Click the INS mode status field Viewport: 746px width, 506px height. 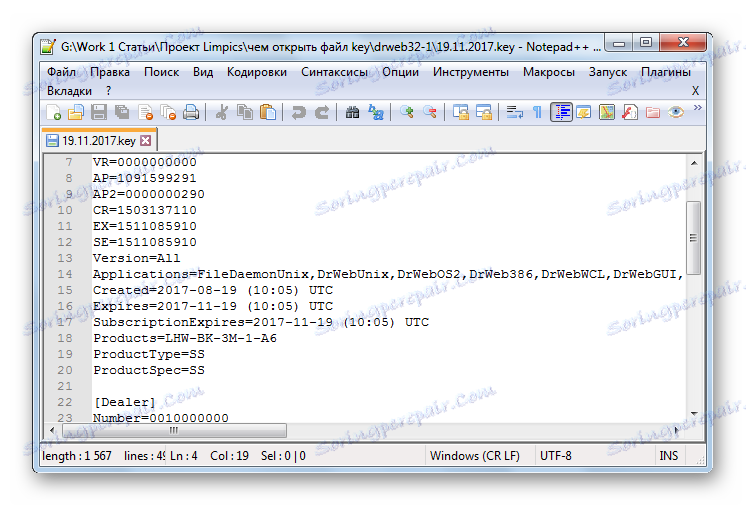point(668,456)
